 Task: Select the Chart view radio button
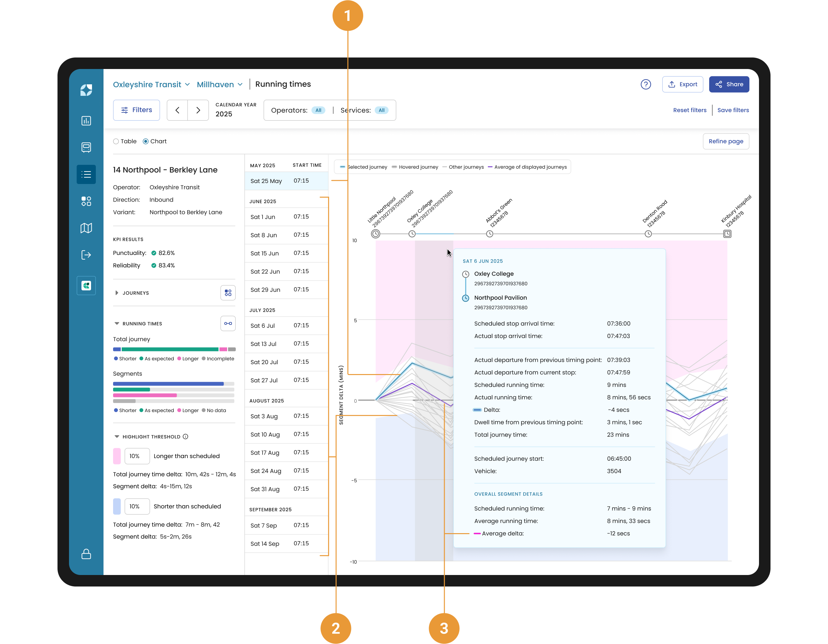click(146, 142)
